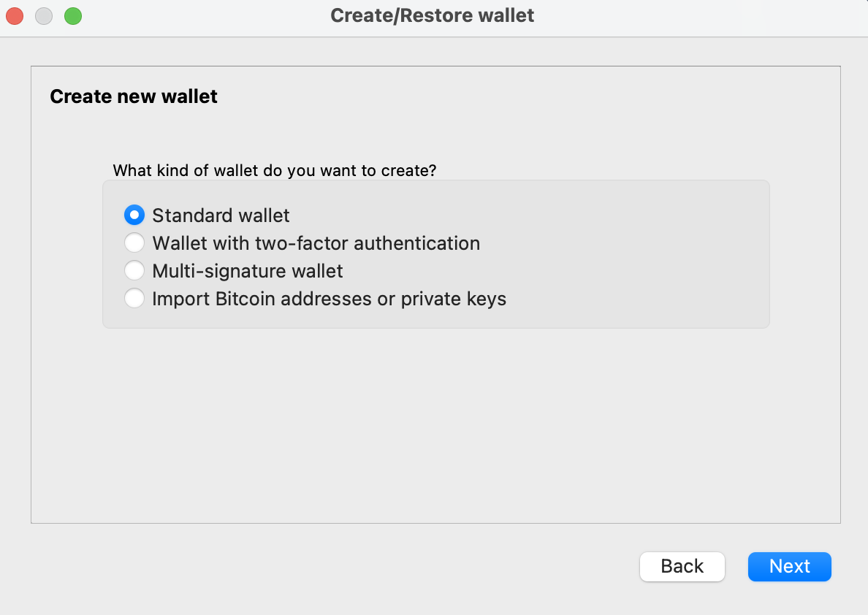Screen dimensions: 868x615
Task: Close the wizard with the red button
Action: click(15, 15)
